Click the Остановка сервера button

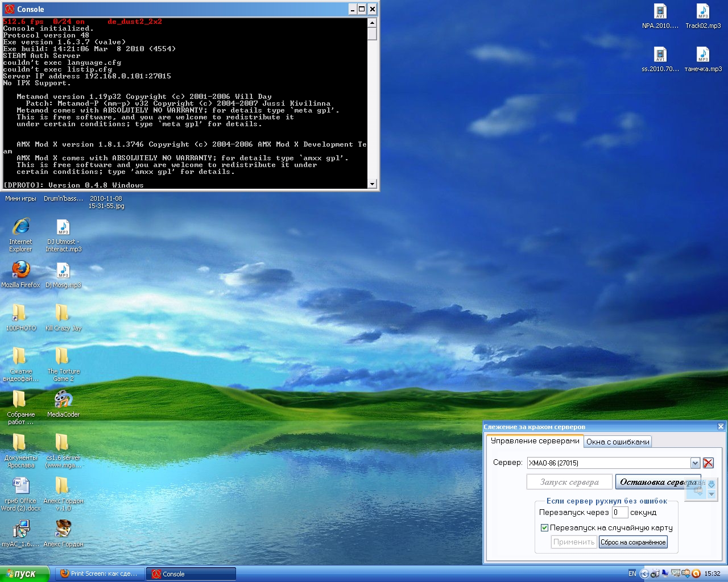[658, 482]
